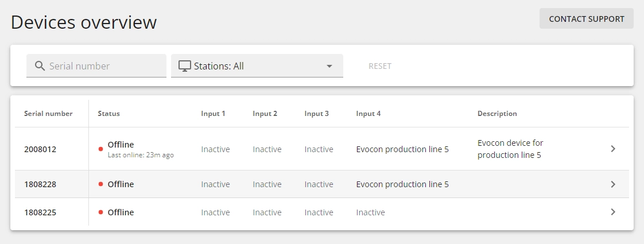Click the CONTACT SUPPORT button
Viewport: 644px width, 244px height.
(586, 18)
